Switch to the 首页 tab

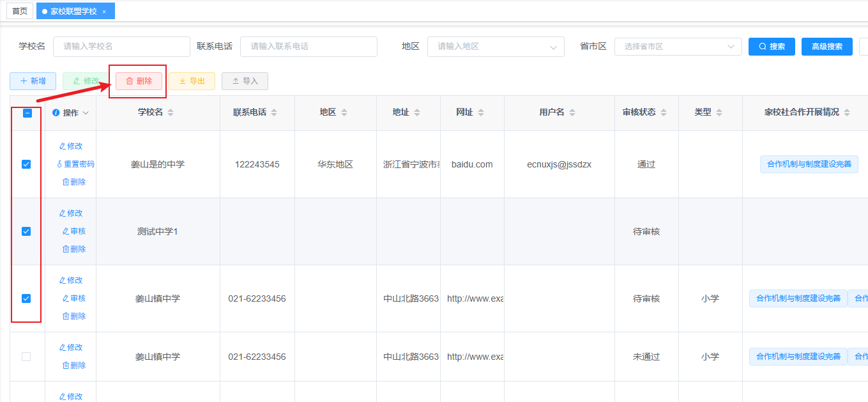click(20, 12)
